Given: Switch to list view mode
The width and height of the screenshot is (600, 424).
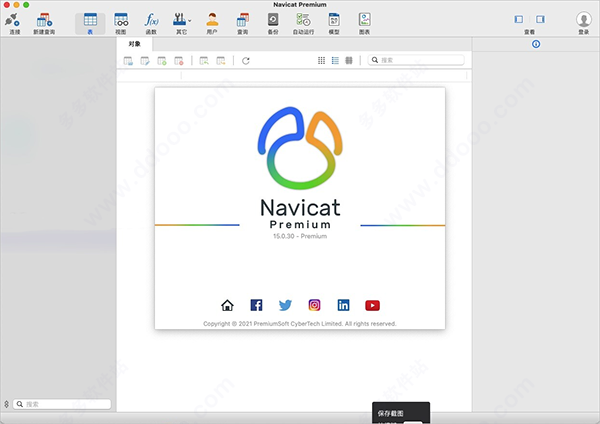Looking at the screenshot, I should coord(335,60).
